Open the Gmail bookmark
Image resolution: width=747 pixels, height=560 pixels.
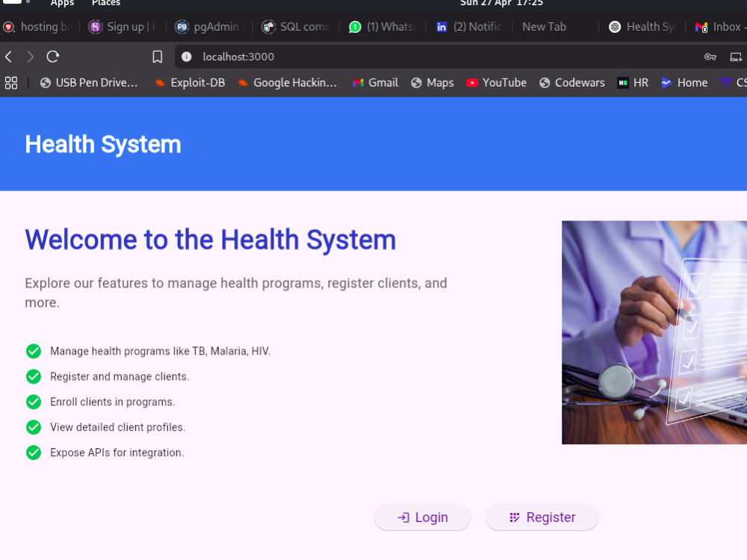pyautogui.click(x=376, y=83)
